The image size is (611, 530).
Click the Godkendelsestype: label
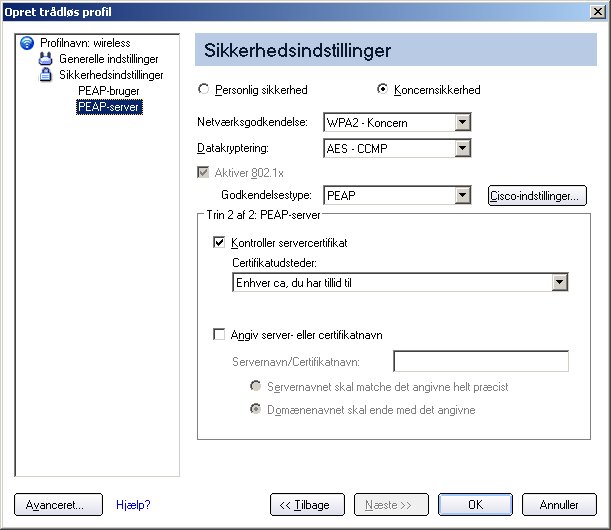click(267, 194)
